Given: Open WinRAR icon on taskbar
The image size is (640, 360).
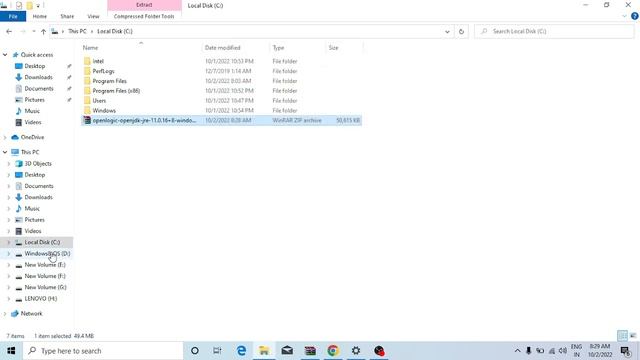Looking at the screenshot, I should pos(310,351).
